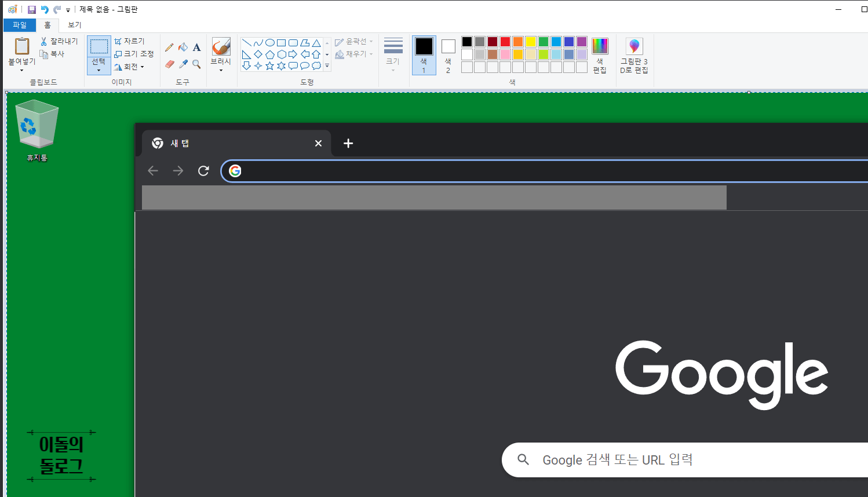This screenshot has width=868, height=497.
Task: Click the 선택 selection rectangle icon
Action: (x=99, y=46)
